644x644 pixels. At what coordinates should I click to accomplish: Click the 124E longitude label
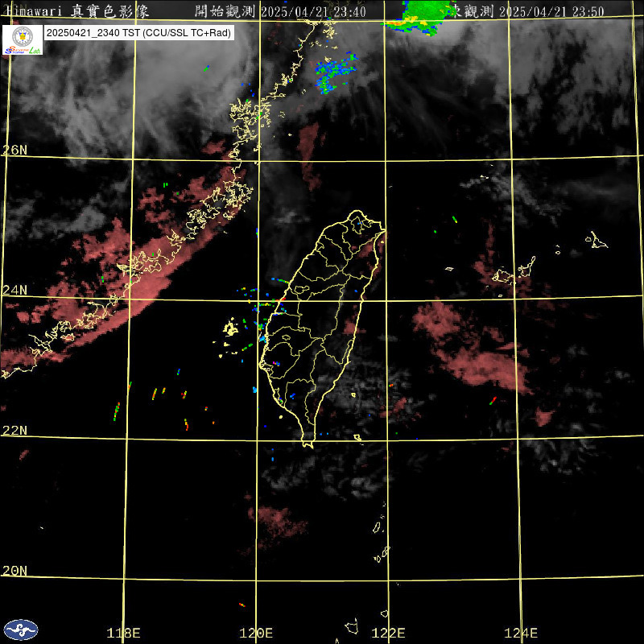(x=521, y=633)
